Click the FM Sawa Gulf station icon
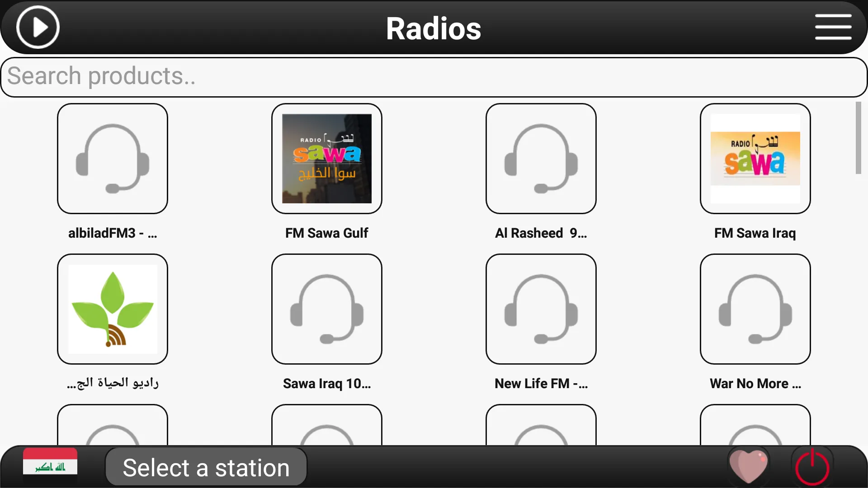This screenshot has width=868, height=488. 327,158
